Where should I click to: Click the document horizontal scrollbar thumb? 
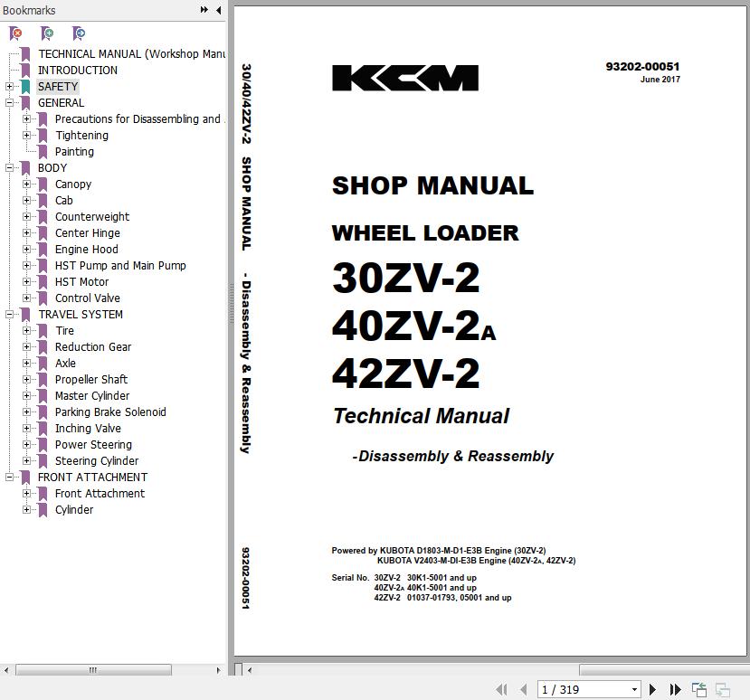pyautogui.click(x=664, y=670)
